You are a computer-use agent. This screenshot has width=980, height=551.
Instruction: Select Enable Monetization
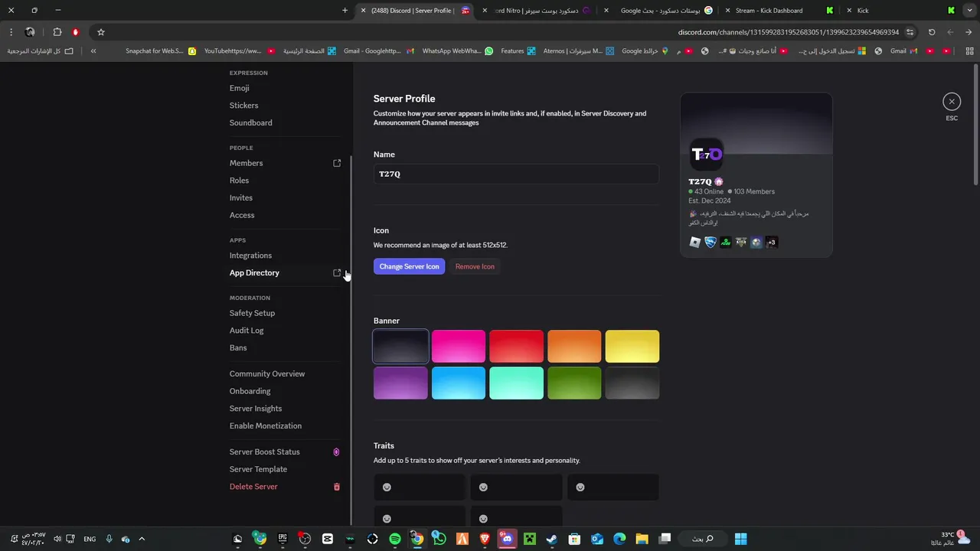[x=266, y=425]
